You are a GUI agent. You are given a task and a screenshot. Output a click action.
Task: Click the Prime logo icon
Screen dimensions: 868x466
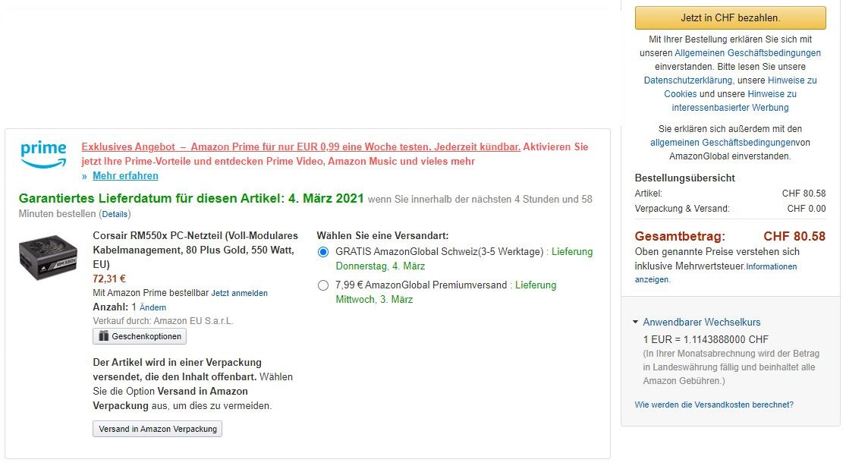click(x=43, y=154)
